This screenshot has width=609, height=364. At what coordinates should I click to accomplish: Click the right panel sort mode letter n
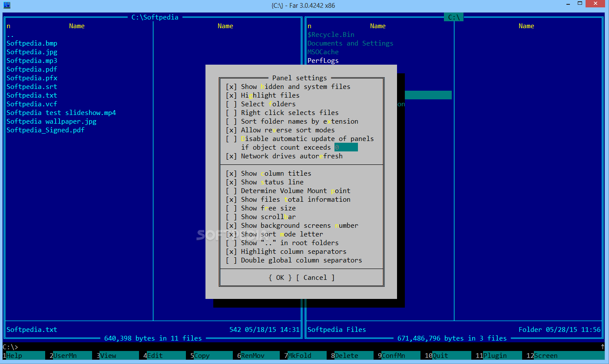pyautogui.click(x=309, y=26)
